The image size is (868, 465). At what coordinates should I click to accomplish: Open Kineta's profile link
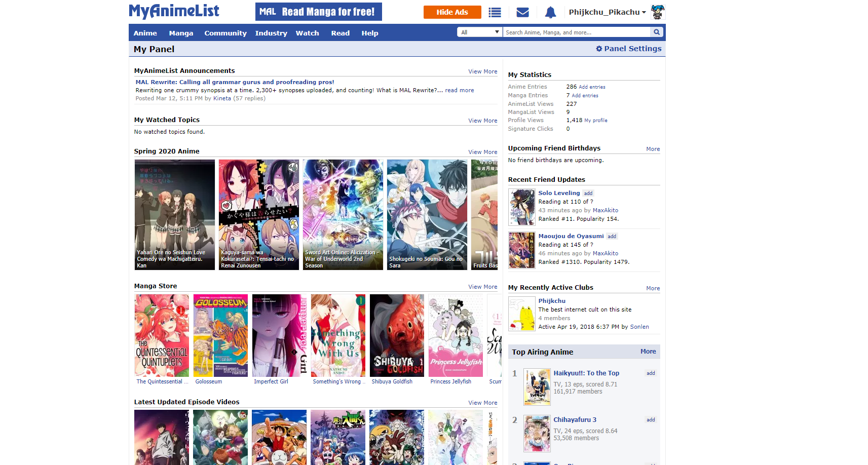pyautogui.click(x=222, y=98)
